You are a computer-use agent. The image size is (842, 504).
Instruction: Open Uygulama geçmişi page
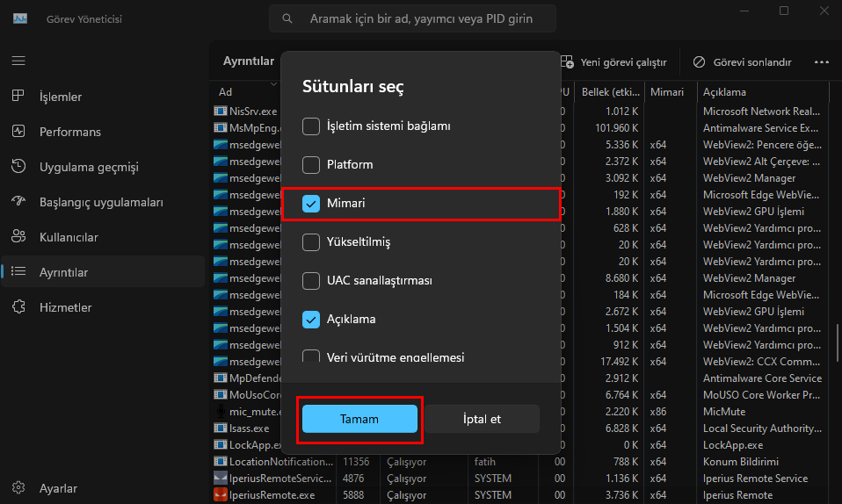pos(103,167)
